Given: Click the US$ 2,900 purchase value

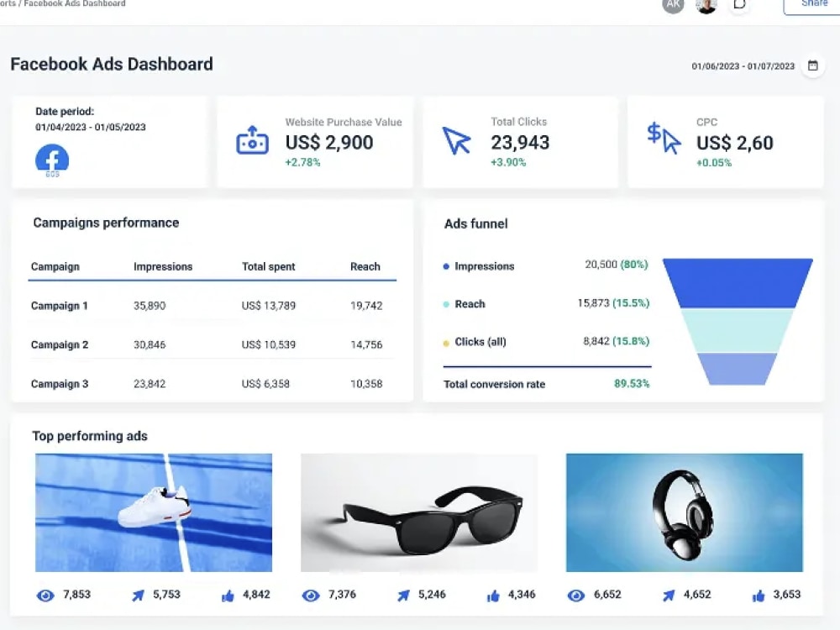Looking at the screenshot, I should pyautogui.click(x=329, y=143).
